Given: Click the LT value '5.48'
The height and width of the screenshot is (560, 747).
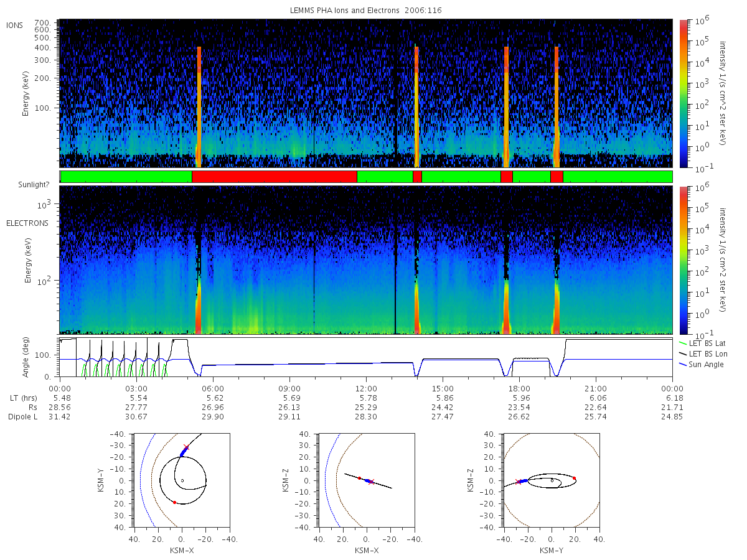Looking at the screenshot, I should pyautogui.click(x=62, y=398).
